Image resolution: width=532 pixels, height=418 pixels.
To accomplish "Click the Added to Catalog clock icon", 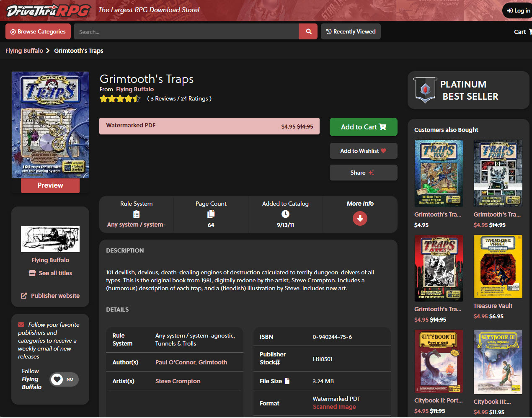I will pyautogui.click(x=285, y=214).
